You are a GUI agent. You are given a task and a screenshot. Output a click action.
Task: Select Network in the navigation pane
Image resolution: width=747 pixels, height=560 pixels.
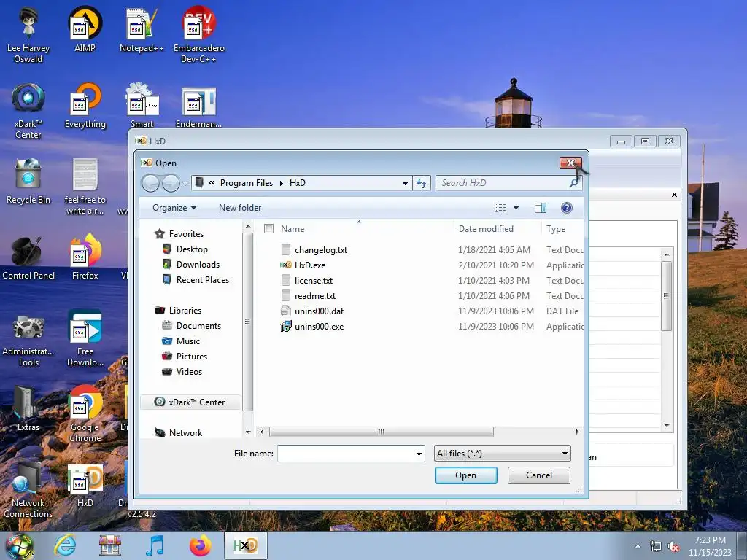click(x=185, y=433)
